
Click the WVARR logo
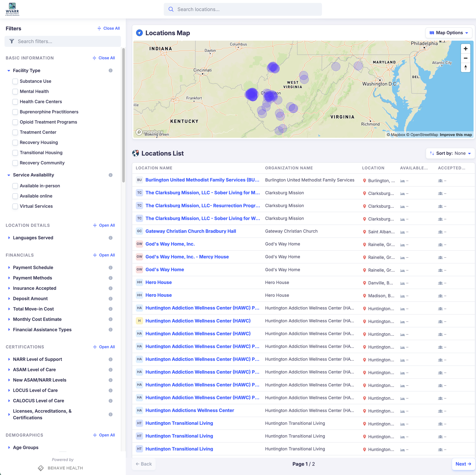pos(12,9)
